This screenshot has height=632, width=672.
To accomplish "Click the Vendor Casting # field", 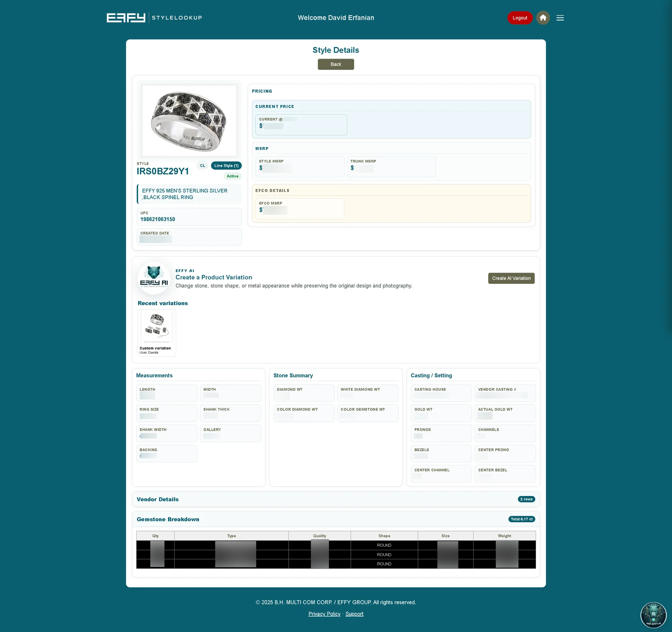I will click(x=505, y=393).
